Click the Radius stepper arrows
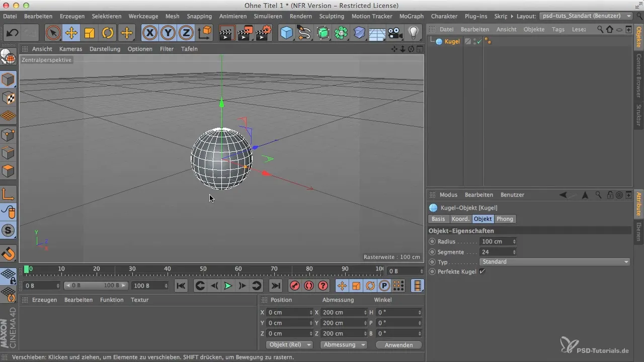Image resolution: width=644 pixels, height=362 pixels. click(x=514, y=241)
